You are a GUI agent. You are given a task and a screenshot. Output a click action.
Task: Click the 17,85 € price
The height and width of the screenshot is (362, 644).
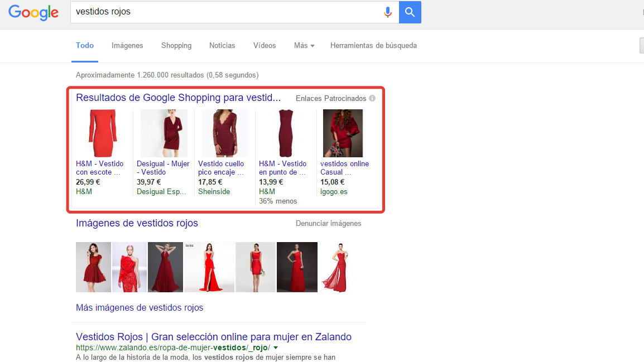[x=210, y=182]
